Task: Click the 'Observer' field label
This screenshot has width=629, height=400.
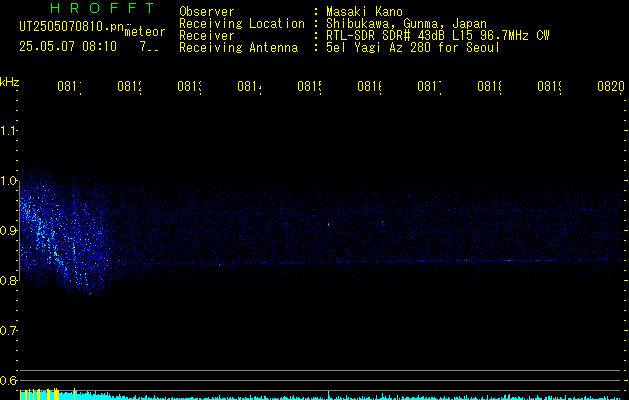Action: 207,12
